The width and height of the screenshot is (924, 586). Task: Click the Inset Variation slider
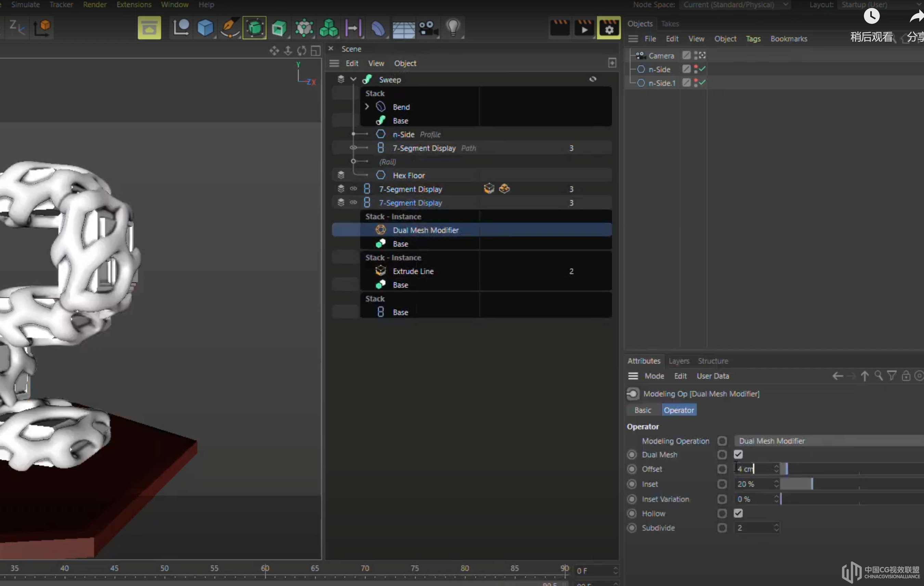click(x=852, y=499)
